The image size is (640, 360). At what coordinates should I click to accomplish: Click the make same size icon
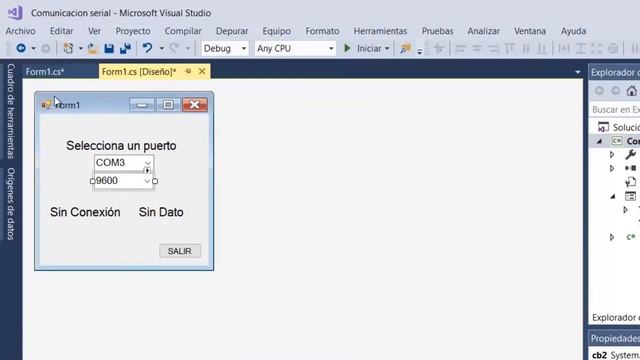click(596, 49)
